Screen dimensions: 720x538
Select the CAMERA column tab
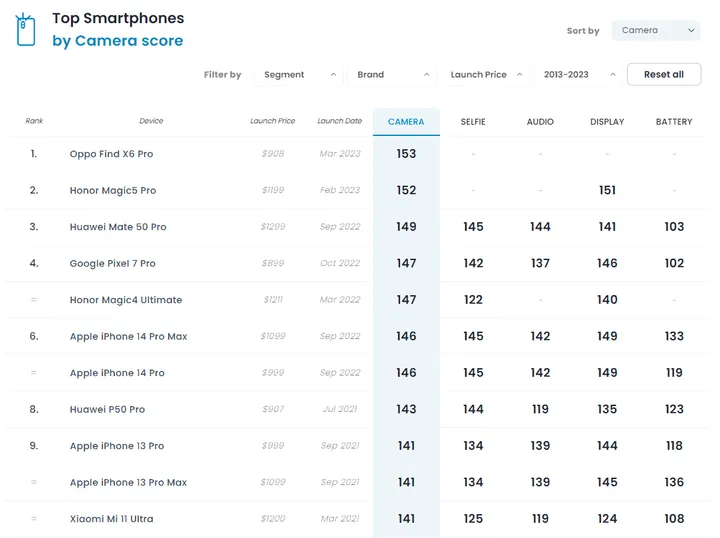[x=406, y=122]
